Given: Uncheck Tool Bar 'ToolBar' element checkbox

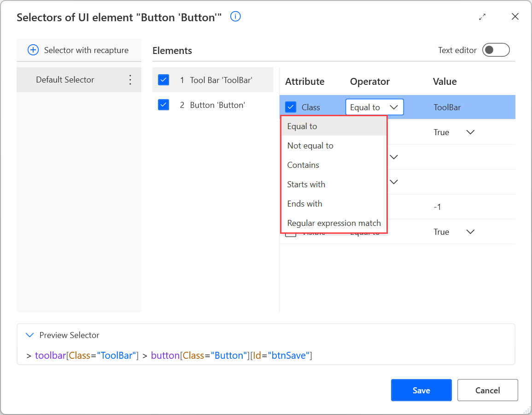Looking at the screenshot, I should coord(164,80).
